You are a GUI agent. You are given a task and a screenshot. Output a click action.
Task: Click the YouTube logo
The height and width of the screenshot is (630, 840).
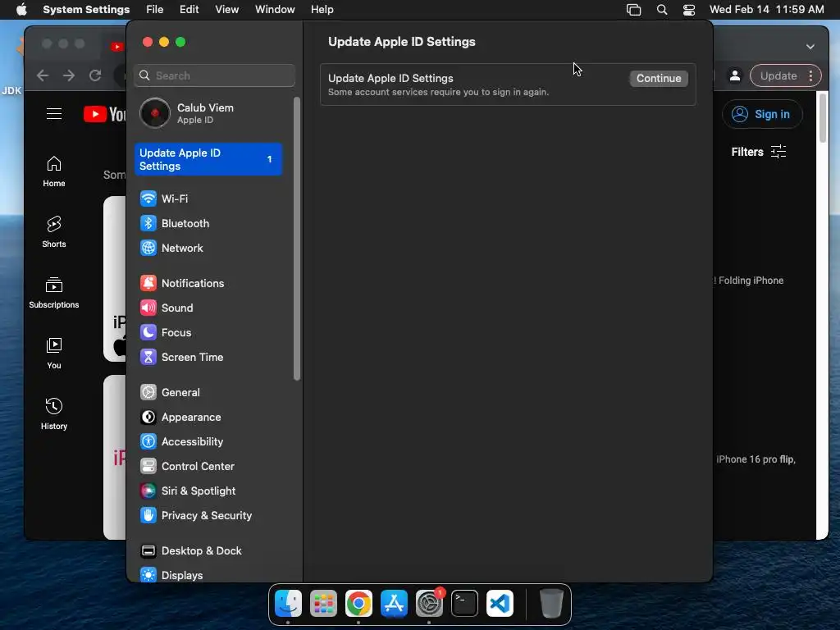[105, 114]
